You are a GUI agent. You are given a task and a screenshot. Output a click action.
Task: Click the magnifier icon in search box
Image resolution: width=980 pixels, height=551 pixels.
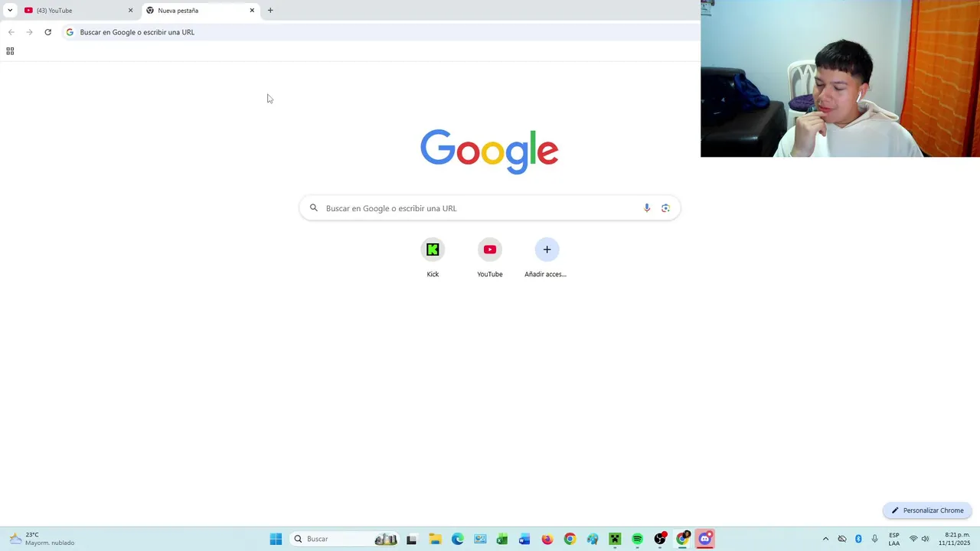pyautogui.click(x=313, y=208)
